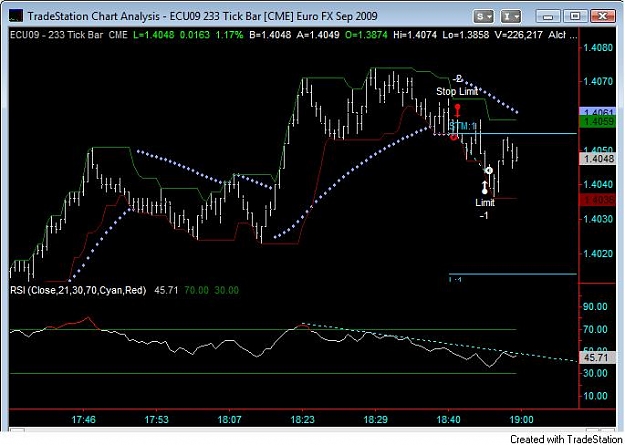Click the white Limit buy arrow marker

tap(485, 187)
